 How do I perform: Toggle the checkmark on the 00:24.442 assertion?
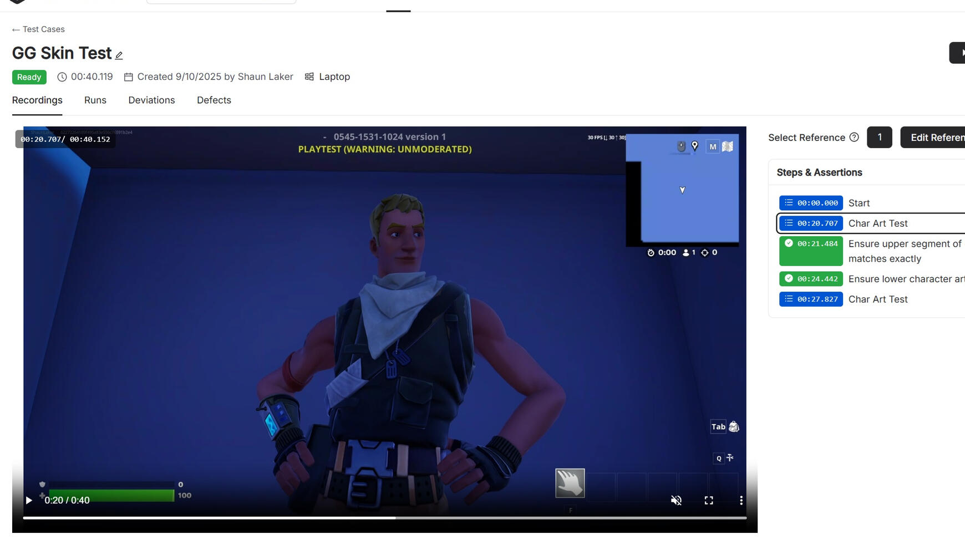click(788, 279)
